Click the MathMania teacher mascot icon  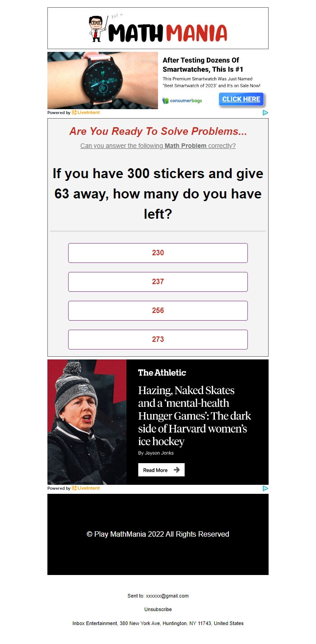coord(97,28)
